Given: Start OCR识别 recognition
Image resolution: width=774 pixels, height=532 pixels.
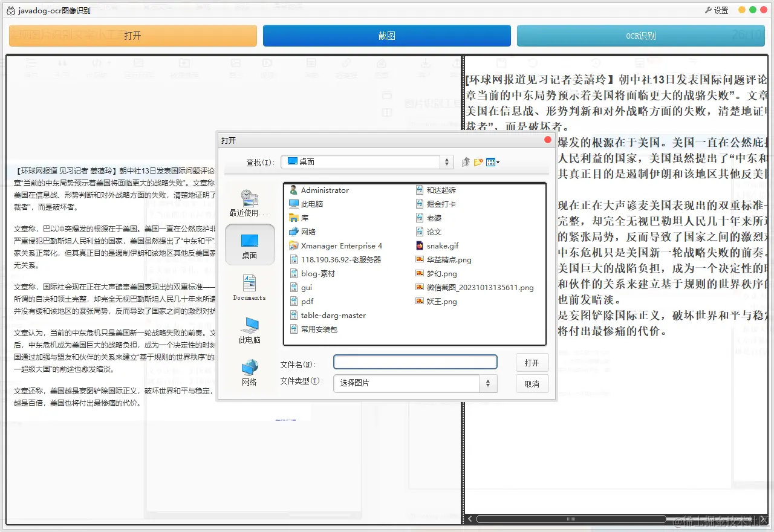Looking at the screenshot, I should point(640,36).
